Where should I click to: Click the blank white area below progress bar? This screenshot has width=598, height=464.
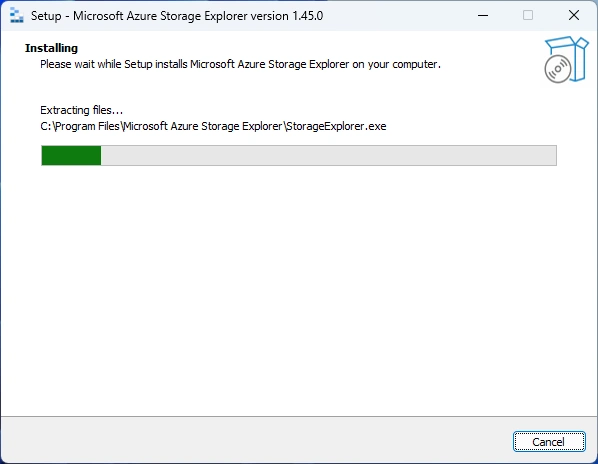coord(299,290)
